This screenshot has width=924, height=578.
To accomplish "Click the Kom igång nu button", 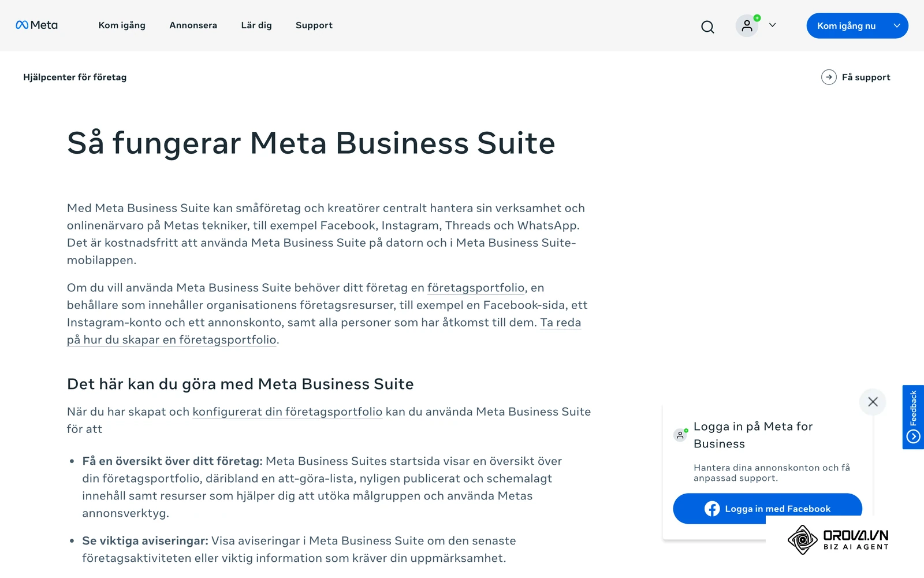I will (857, 25).
